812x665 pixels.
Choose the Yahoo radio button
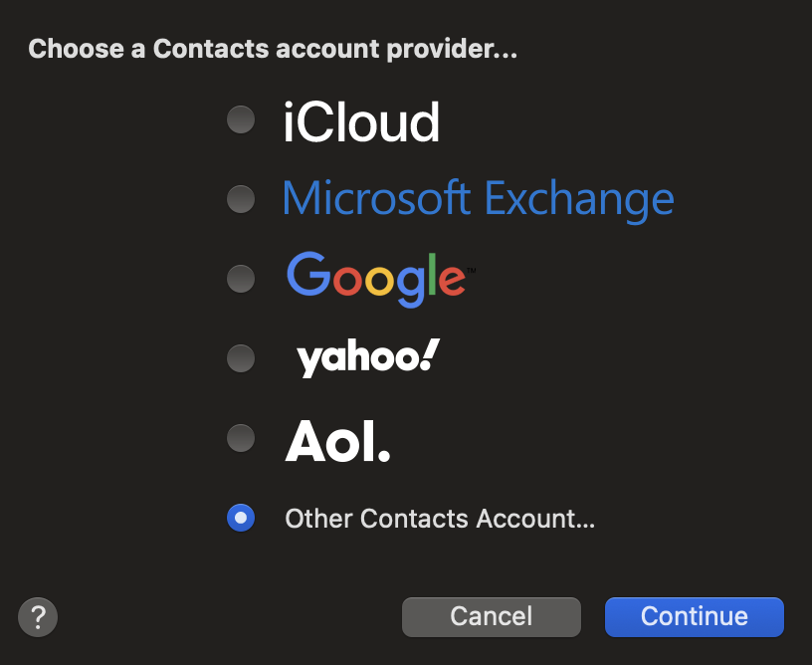[240, 357]
